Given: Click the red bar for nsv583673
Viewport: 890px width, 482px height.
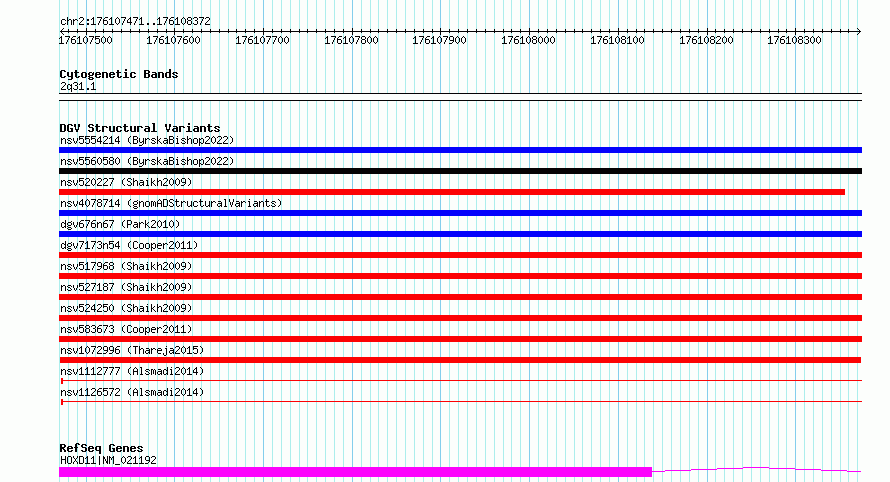Looking at the screenshot, I should [460, 339].
